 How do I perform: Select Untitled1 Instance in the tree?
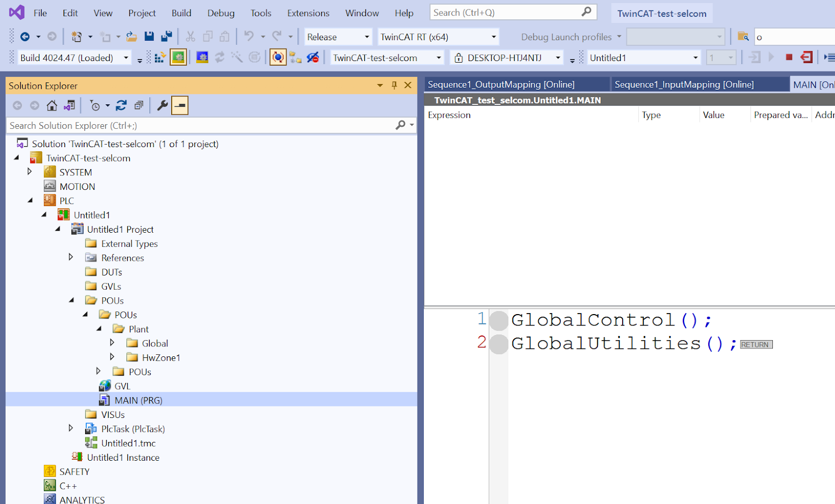[123, 458]
